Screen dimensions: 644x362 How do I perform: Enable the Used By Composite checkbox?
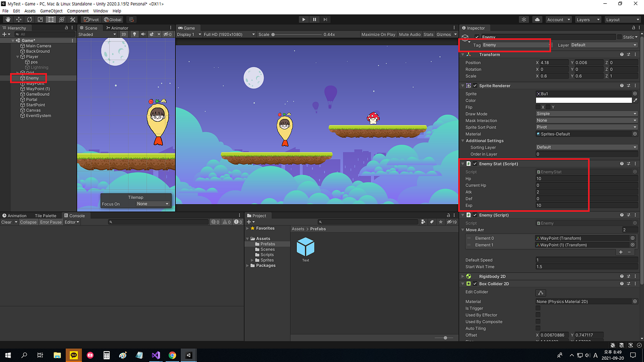click(538, 322)
